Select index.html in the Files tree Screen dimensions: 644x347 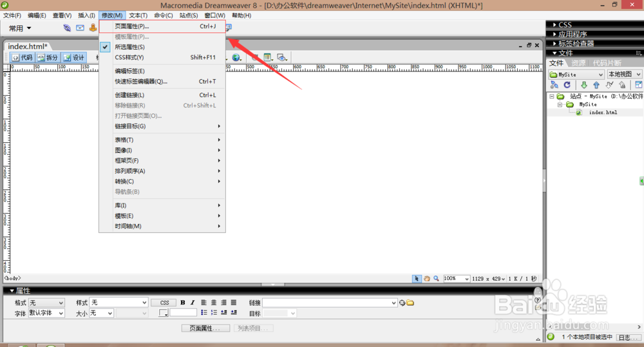click(603, 113)
